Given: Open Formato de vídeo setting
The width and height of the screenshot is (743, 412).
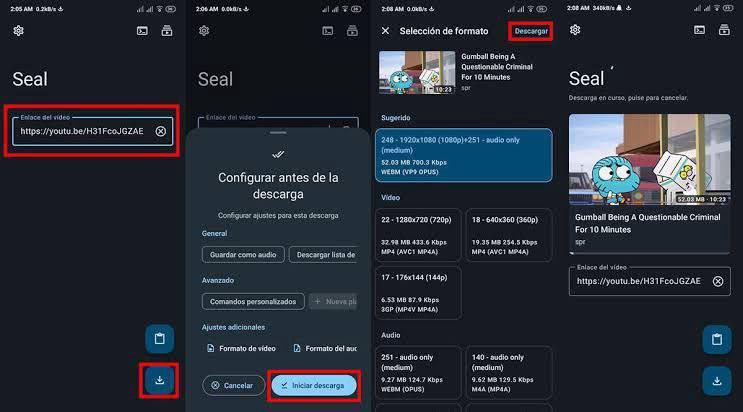Looking at the screenshot, I should click(241, 348).
